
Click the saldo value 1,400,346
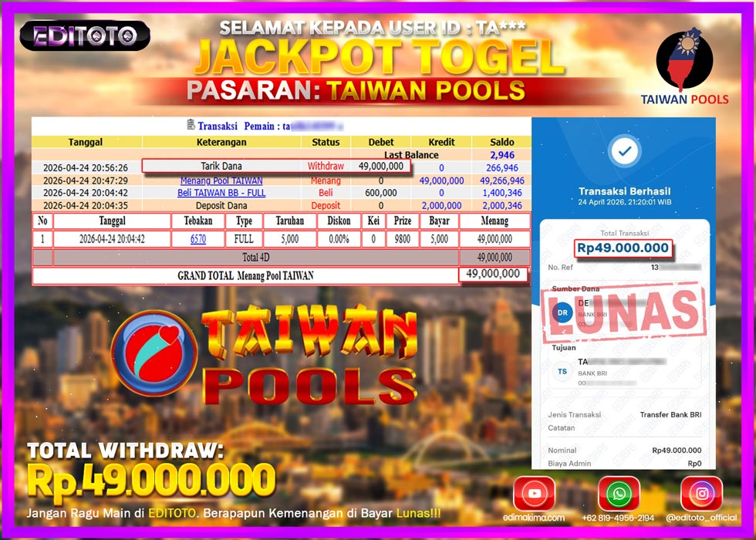502,193
